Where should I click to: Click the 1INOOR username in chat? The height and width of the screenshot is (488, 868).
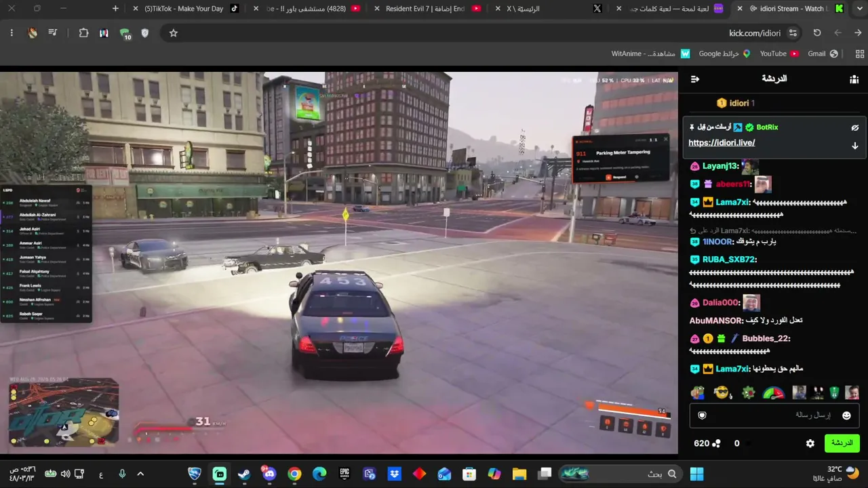717,242
